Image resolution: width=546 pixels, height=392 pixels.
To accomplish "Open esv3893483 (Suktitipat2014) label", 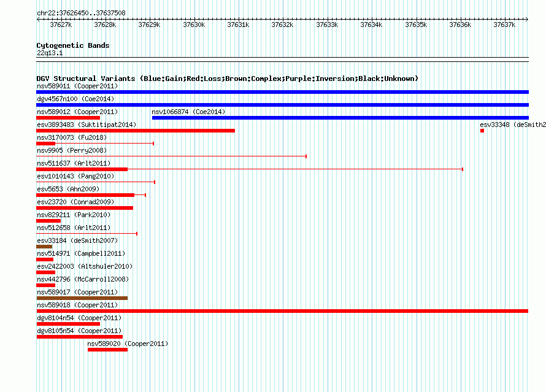I will [87, 125].
